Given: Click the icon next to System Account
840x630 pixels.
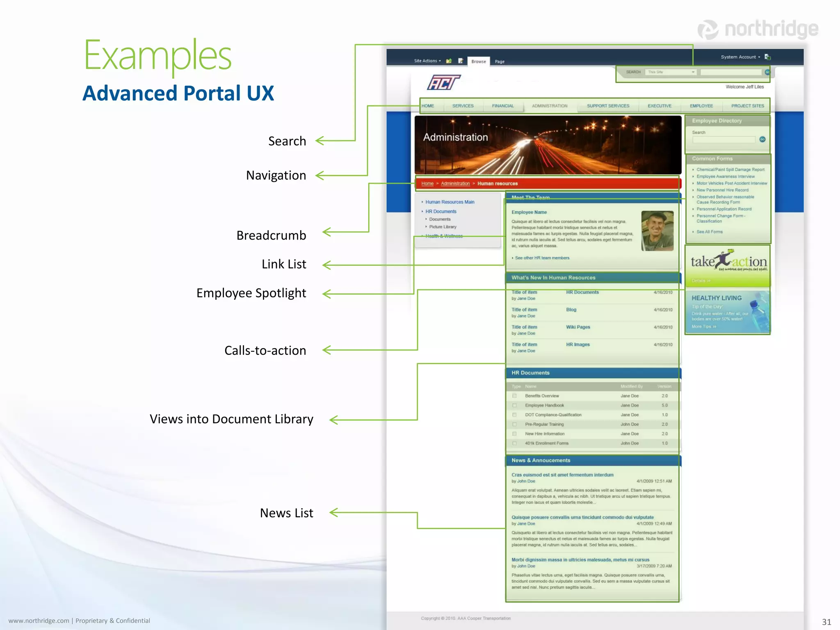Looking at the screenshot, I should [x=767, y=57].
